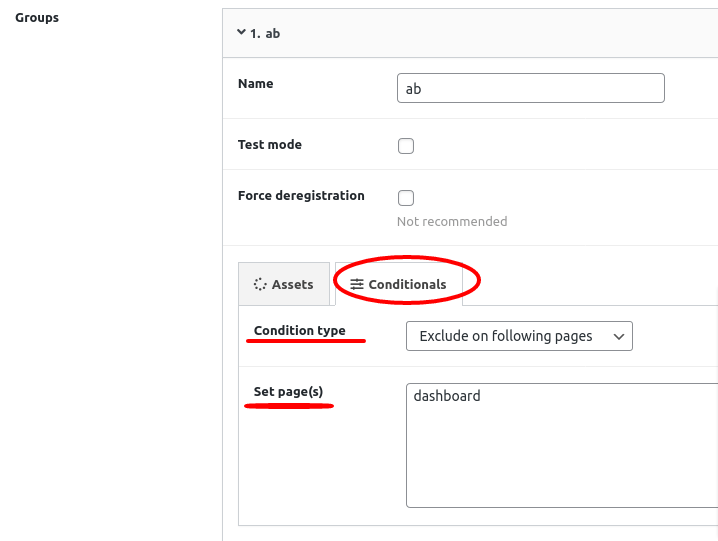Image resolution: width=718 pixels, height=541 pixels.
Task: Collapse the "1. ab" group chevron
Action: (241, 33)
